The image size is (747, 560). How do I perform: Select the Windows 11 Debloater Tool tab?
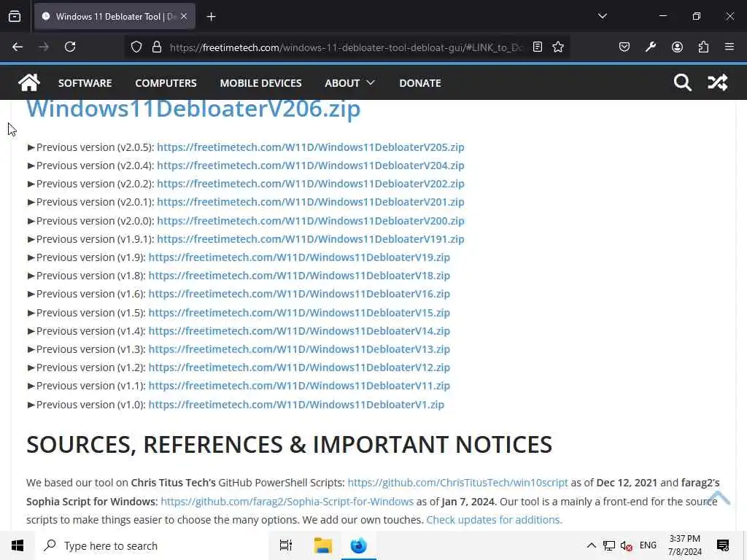click(x=115, y=16)
